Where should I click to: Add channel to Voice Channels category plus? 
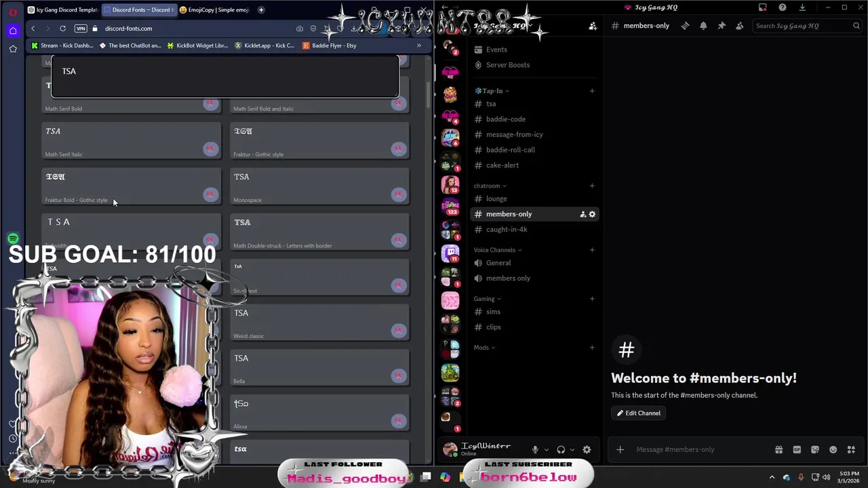tap(592, 250)
